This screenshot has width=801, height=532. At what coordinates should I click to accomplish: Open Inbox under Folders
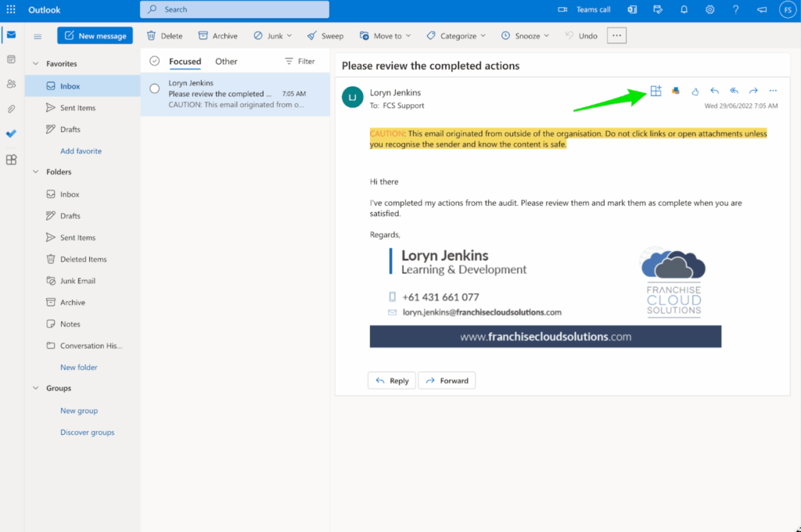coord(83,194)
